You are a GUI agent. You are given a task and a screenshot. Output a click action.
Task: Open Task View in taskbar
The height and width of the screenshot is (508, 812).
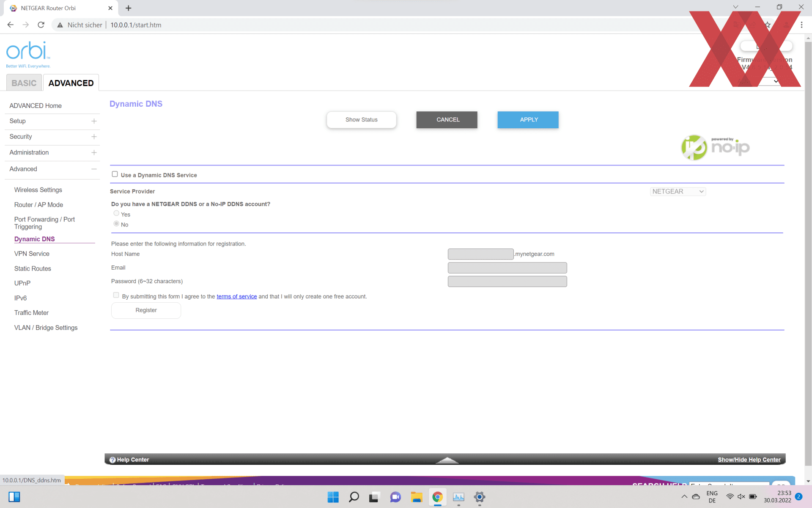coord(374,497)
